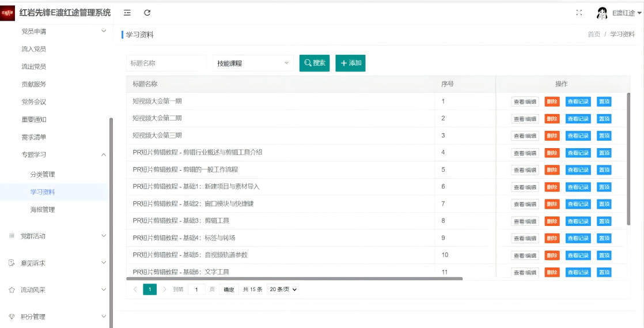Expand the 党员申请 sidebar section
Screen dimensions: 644x328
[104, 31]
